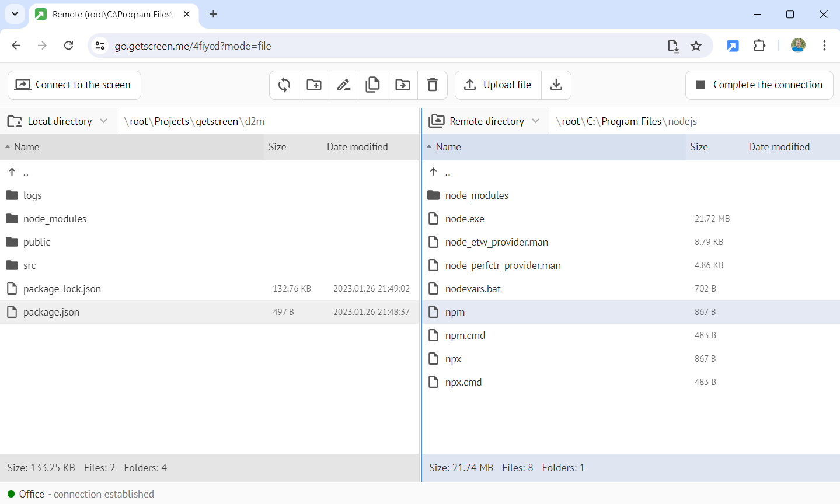Click the copy files icon
Image resolution: width=840 pixels, height=504 pixels.
coord(373,85)
